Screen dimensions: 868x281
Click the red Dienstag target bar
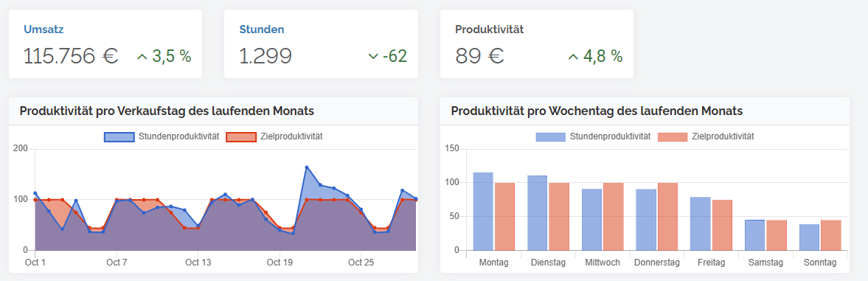pos(559,216)
